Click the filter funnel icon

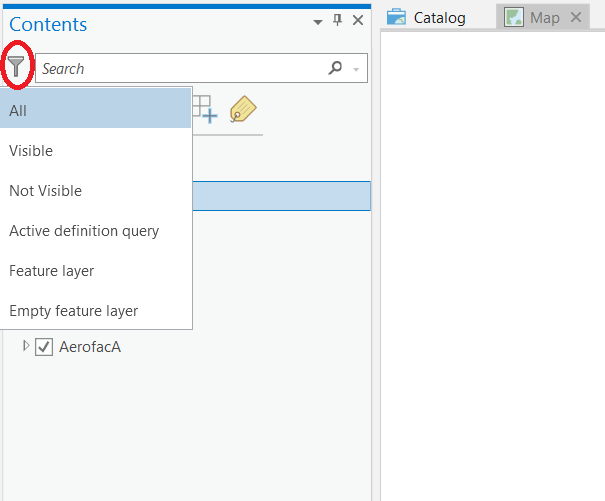click(16, 68)
